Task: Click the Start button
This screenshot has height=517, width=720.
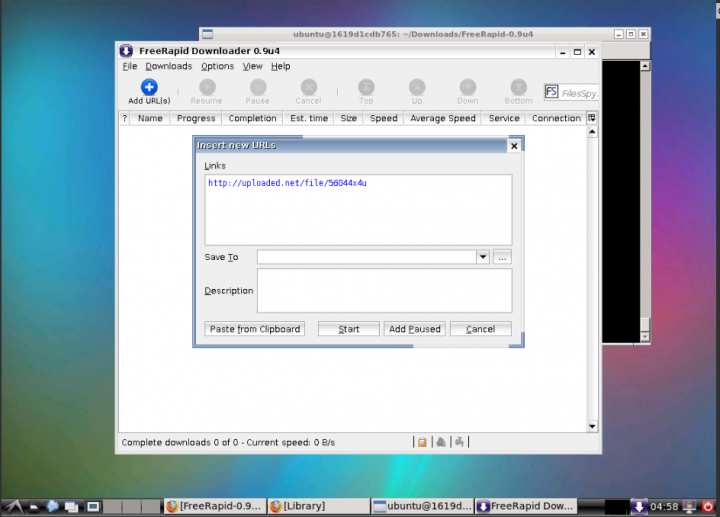Action: point(349,329)
